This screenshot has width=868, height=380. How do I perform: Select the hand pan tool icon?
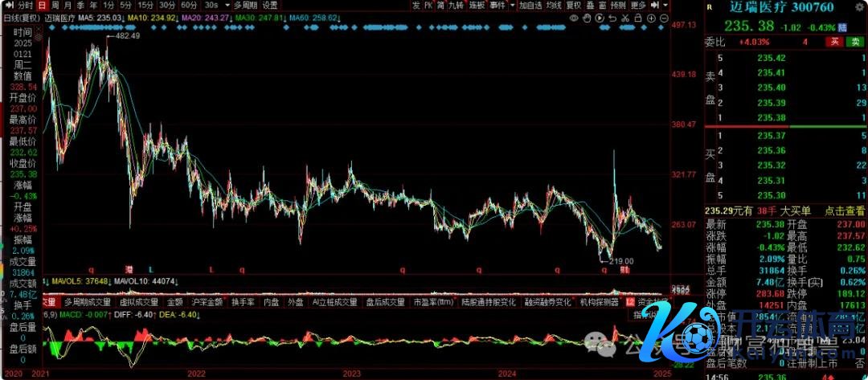[587, 18]
